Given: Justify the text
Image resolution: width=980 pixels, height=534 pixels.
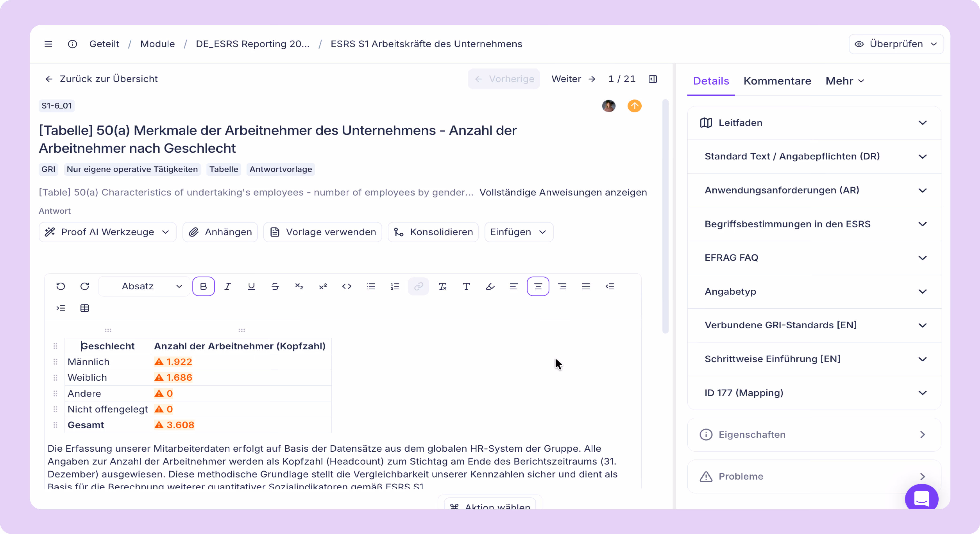Looking at the screenshot, I should [586, 286].
